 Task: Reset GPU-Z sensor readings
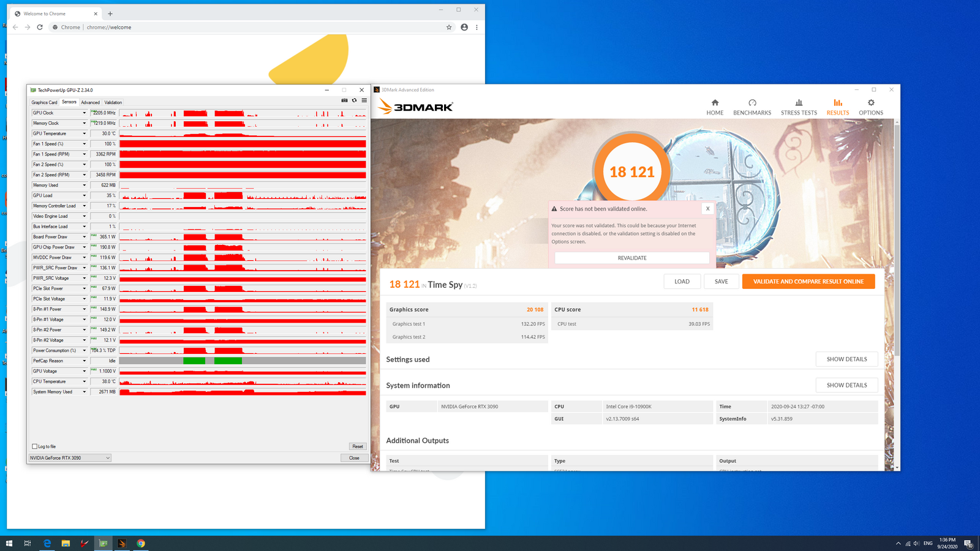tap(358, 446)
